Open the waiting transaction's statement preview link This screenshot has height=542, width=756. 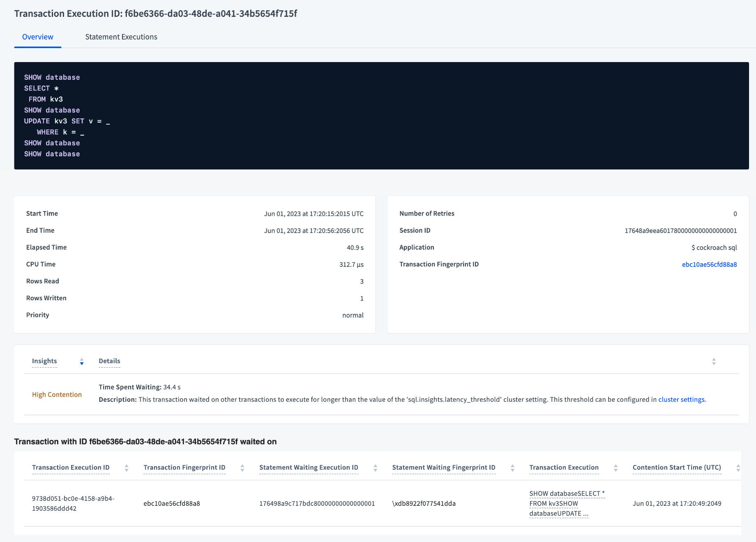coord(566,503)
